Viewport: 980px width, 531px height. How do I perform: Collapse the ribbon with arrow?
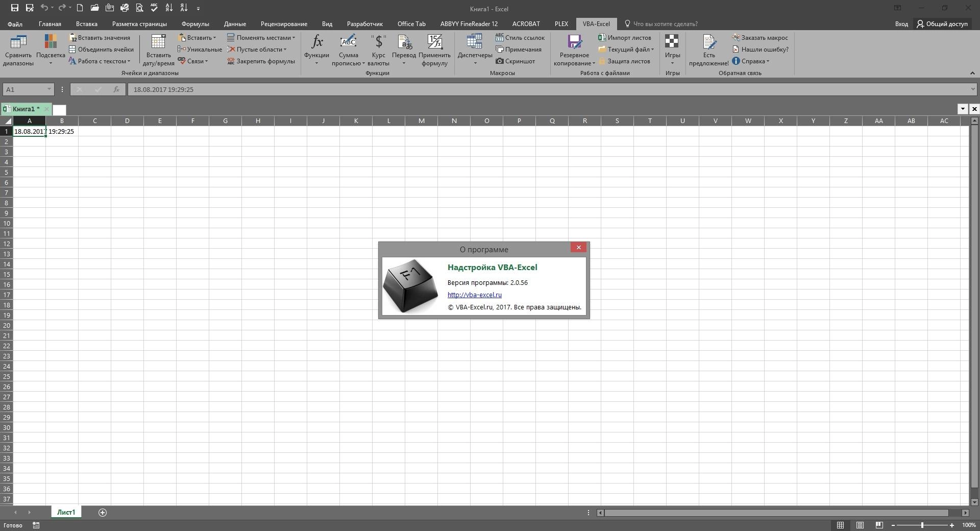pos(972,74)
